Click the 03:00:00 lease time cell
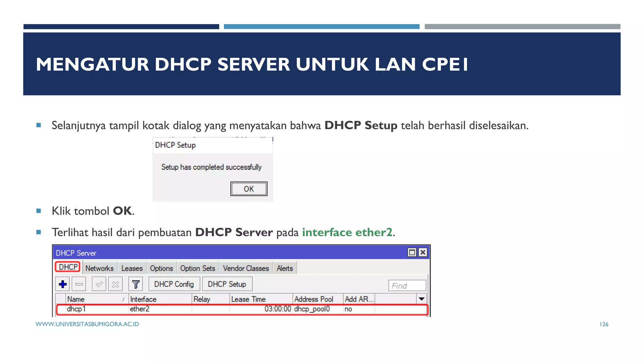Image resolution: width=644 pixels, height=362 pixels. click(261, 309)
